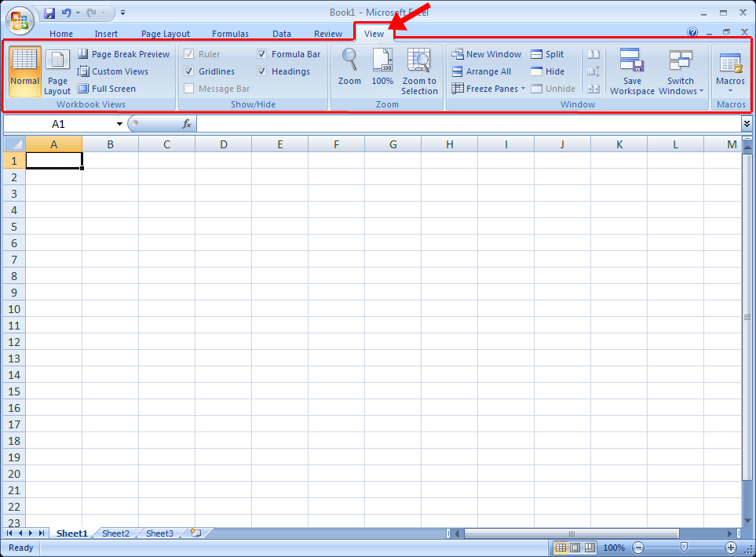Switch to Normal workbook view
The image size is (756, 557).
point(24,71)
